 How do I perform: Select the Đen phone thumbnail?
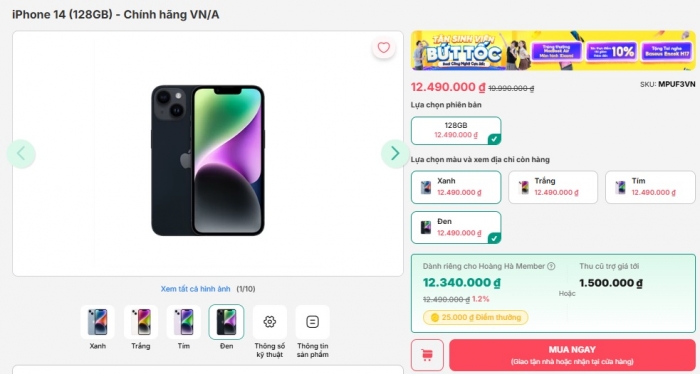click(226, 322)
